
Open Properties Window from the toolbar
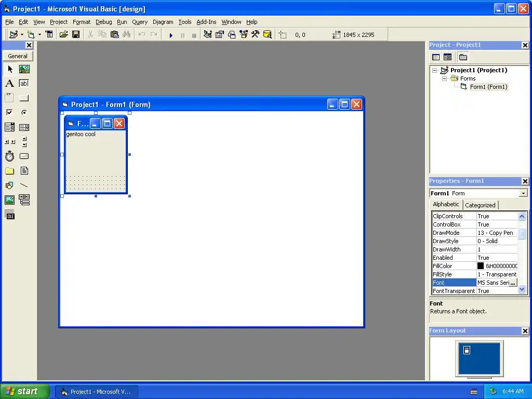[220, 35]
